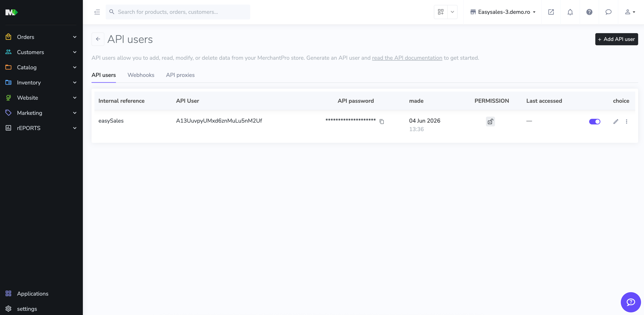644x315 pixels.
Task: Open the quick add dropdown arrow
Action: pos(452,12)
